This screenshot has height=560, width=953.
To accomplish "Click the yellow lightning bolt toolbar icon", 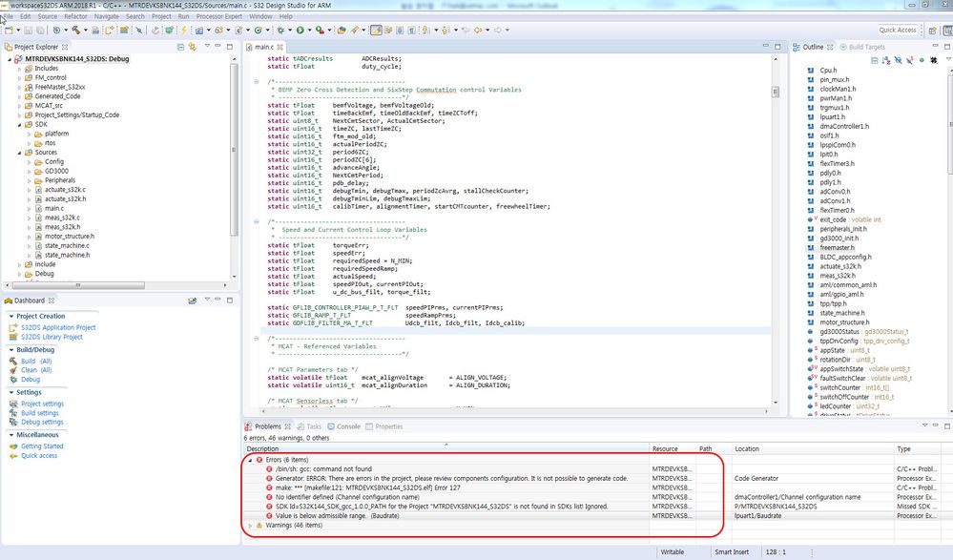I will tap(183, 30).
